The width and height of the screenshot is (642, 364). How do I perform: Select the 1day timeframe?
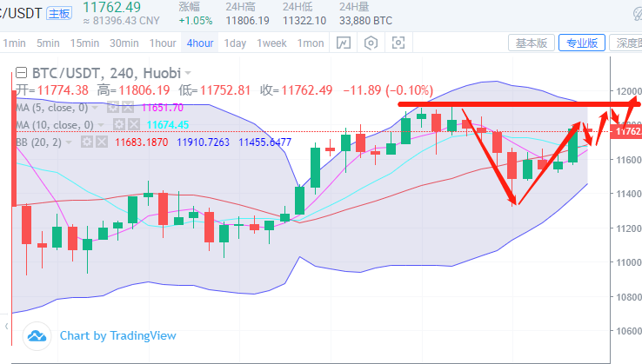pyautogui.click(x=235, y=43)
